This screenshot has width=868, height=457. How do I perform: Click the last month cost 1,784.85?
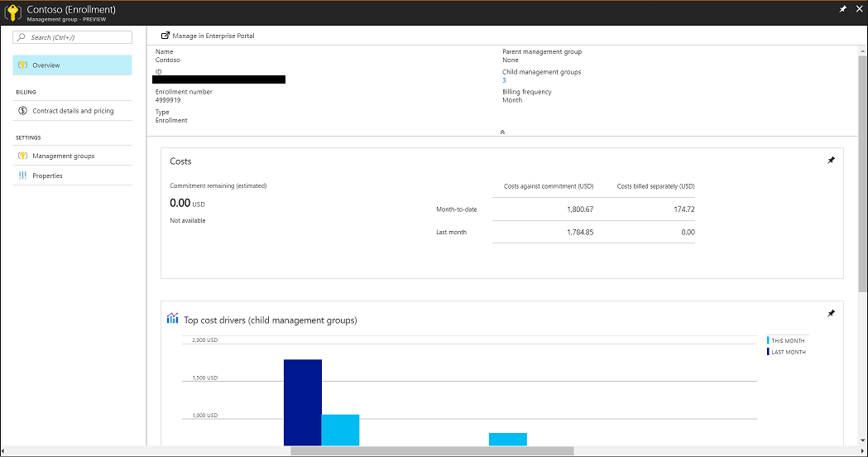(x=580, y=232)
